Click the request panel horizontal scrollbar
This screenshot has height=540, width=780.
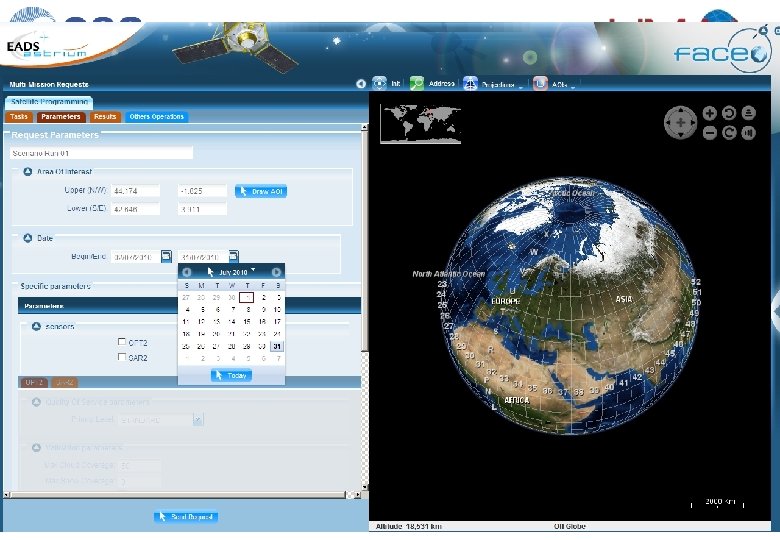[x=178, y=495]
